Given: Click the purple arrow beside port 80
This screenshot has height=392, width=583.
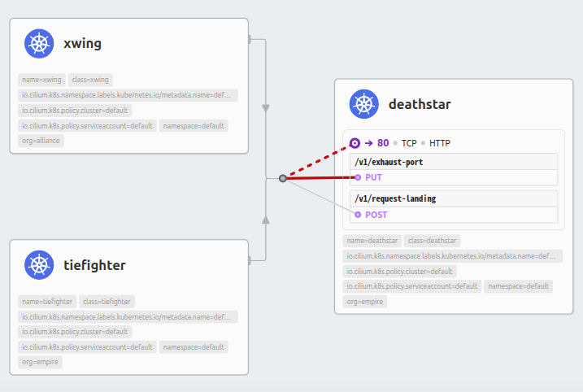Looking at the screenshot, I should tap(368, 143).
